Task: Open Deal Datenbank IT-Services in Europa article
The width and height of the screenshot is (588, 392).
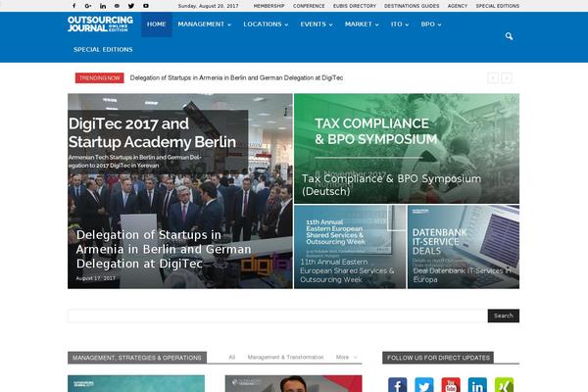Action: pos(462,275)
